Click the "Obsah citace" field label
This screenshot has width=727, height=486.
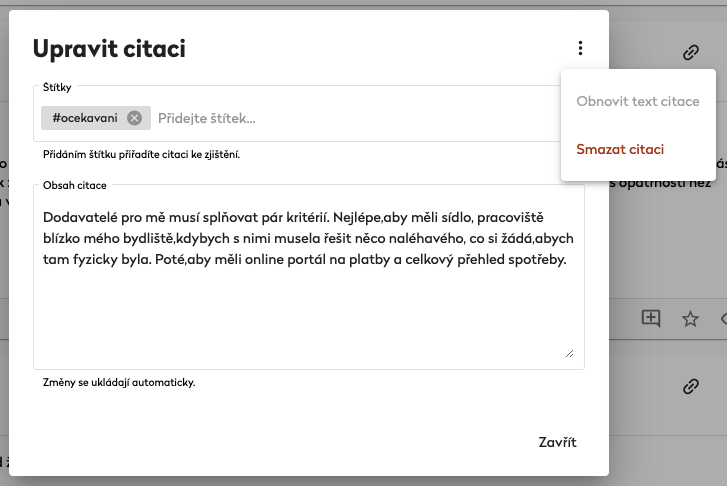tap(75, 185)
